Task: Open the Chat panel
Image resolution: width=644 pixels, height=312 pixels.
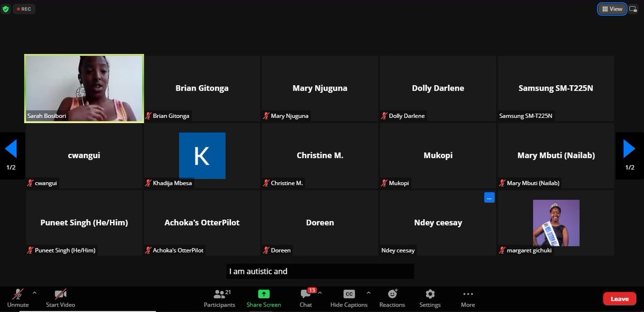Action: (x=306, y=298)
